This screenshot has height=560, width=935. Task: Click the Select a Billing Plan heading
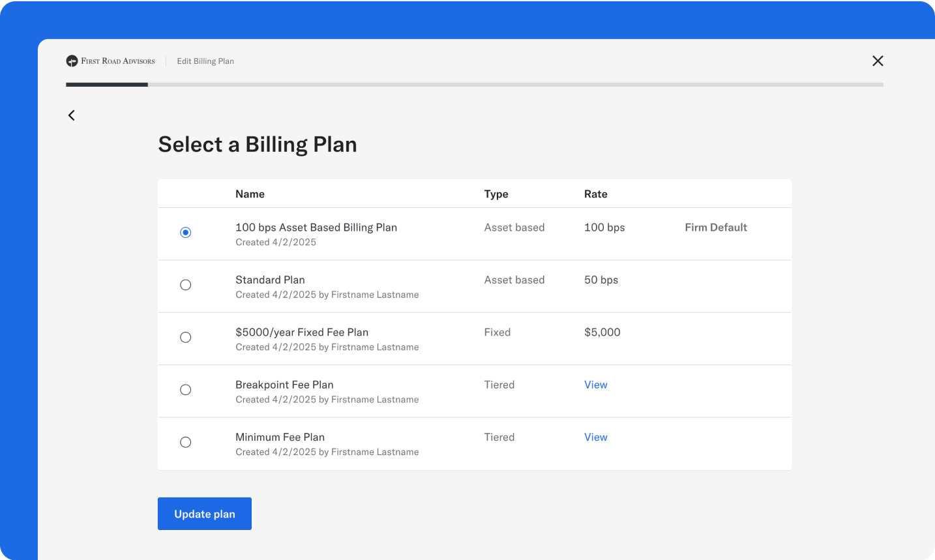tap(257, 143)
